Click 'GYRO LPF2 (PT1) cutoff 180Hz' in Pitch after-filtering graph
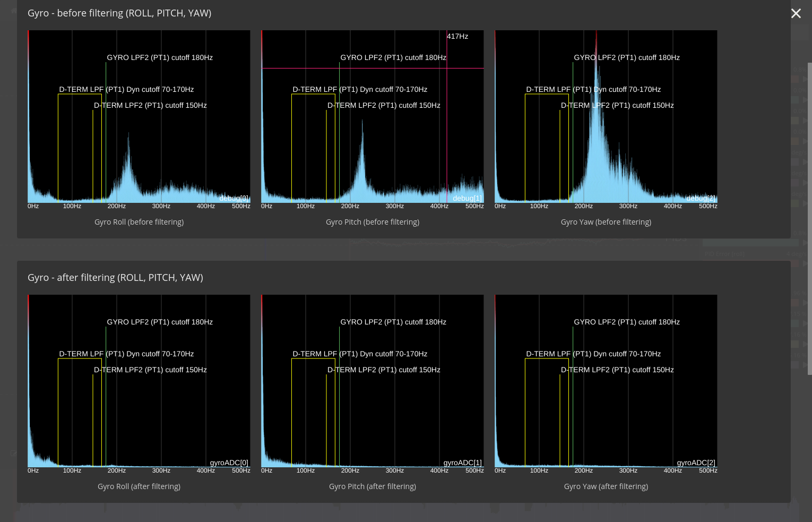Screen dimensions: 812x522 coord(393,322)
